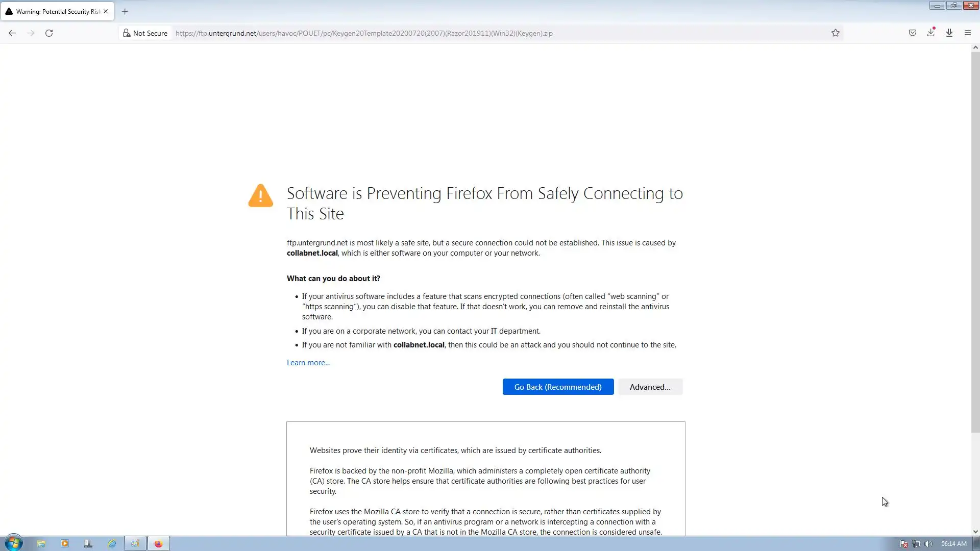Click the bold download arrow extension icon

(949, 33)
